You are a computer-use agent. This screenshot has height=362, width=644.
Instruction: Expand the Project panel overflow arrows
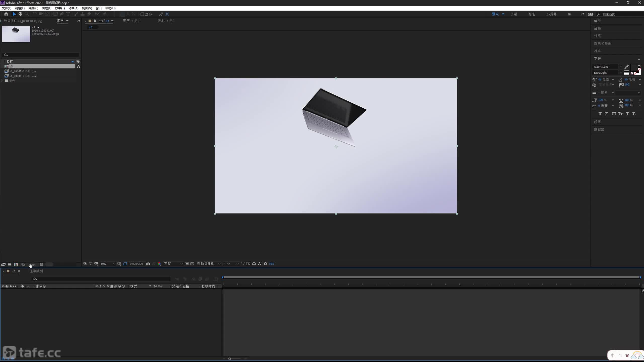78,21
